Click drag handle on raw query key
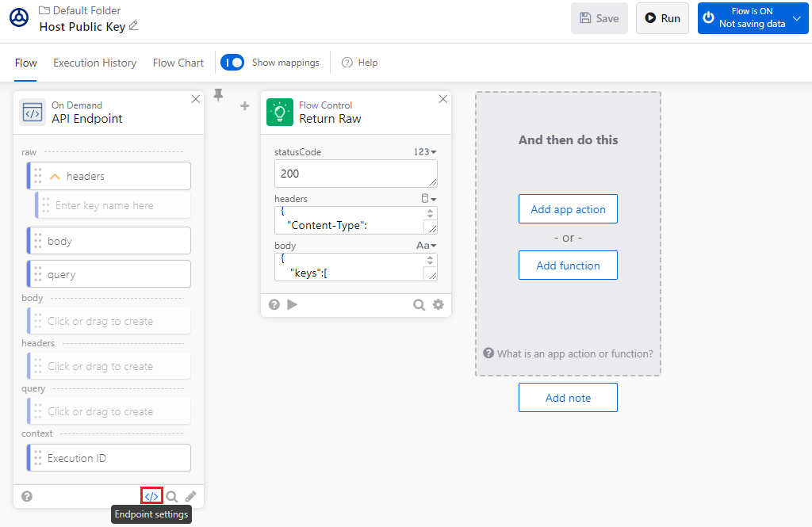Viewport: 812px width, 527px height. pyautogui.click(x=38, y=274)
